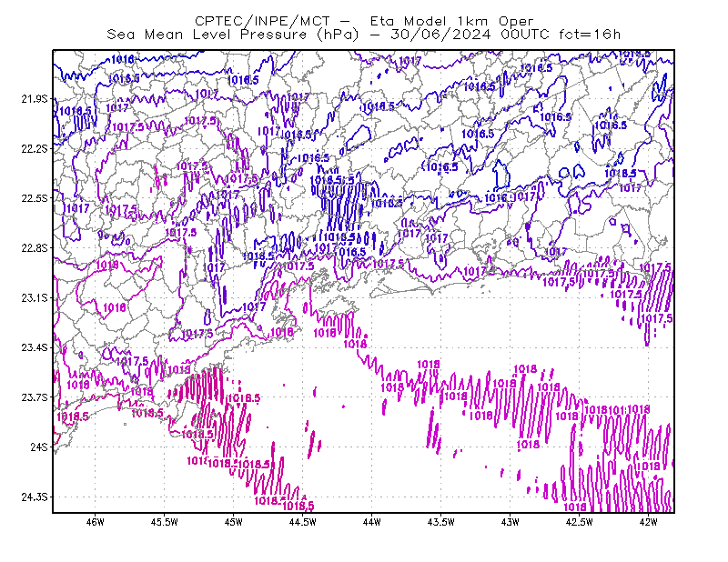Select the 23.1S latitude axis label
Screen dimensions: 728x562
coord(35,298)
